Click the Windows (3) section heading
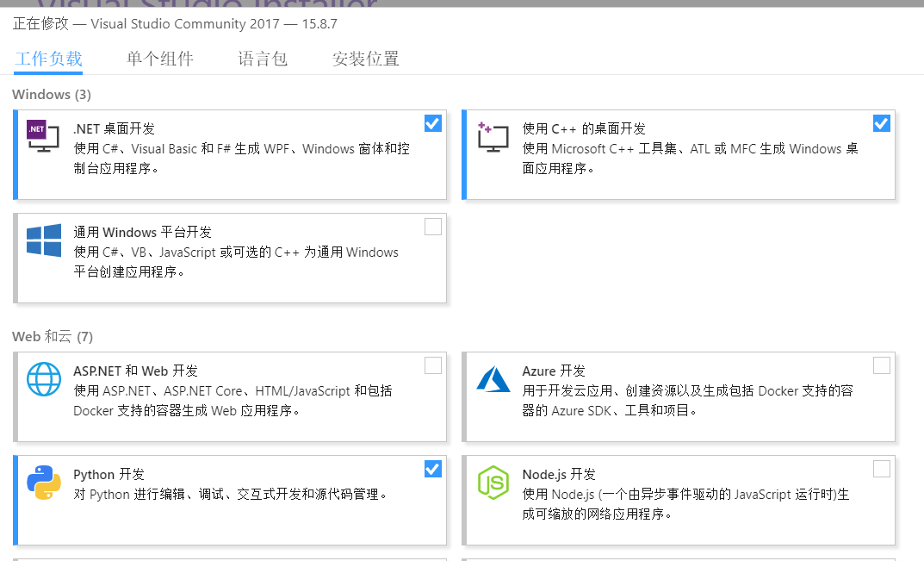 (x=52, y=95)
